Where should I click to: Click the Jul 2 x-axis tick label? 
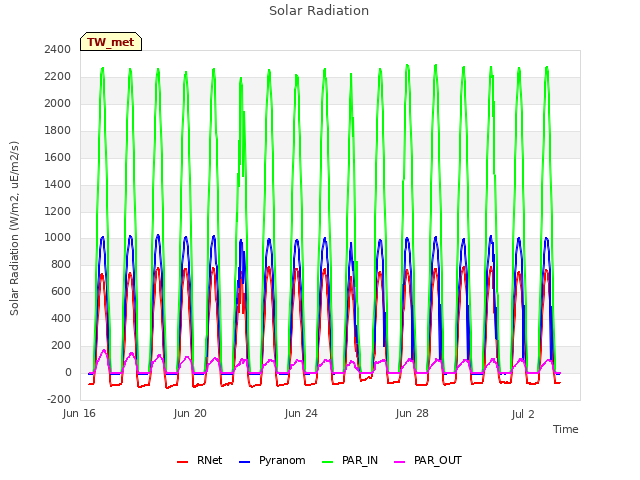pyautogui.click(x=523, y=415)
